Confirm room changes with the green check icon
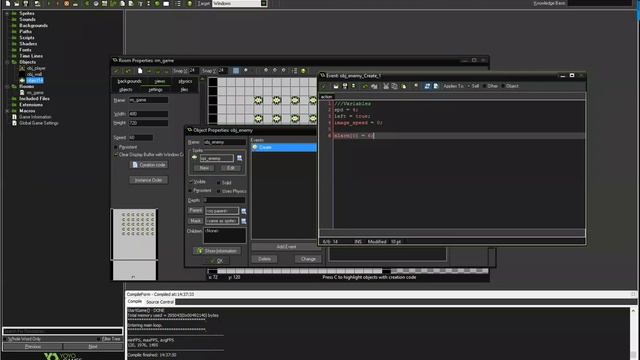This screenshot has height=360, width=640. point(117,71)
